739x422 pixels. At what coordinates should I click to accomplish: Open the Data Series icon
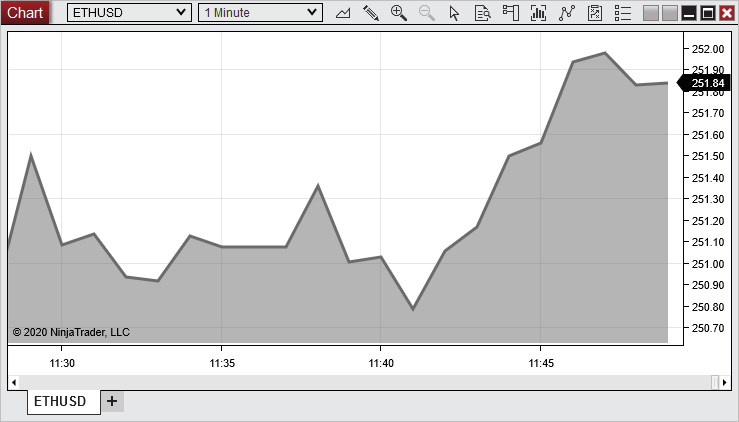click(x=595, y=13)
